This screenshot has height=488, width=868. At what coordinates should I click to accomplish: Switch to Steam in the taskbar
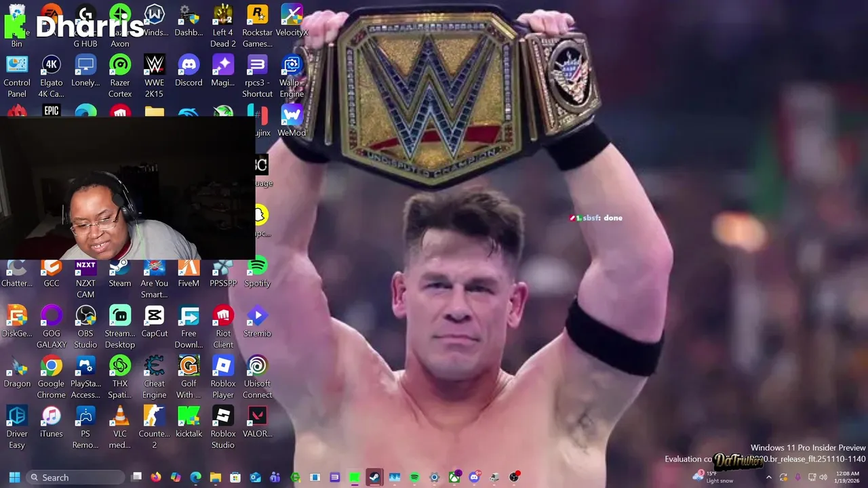374,477
